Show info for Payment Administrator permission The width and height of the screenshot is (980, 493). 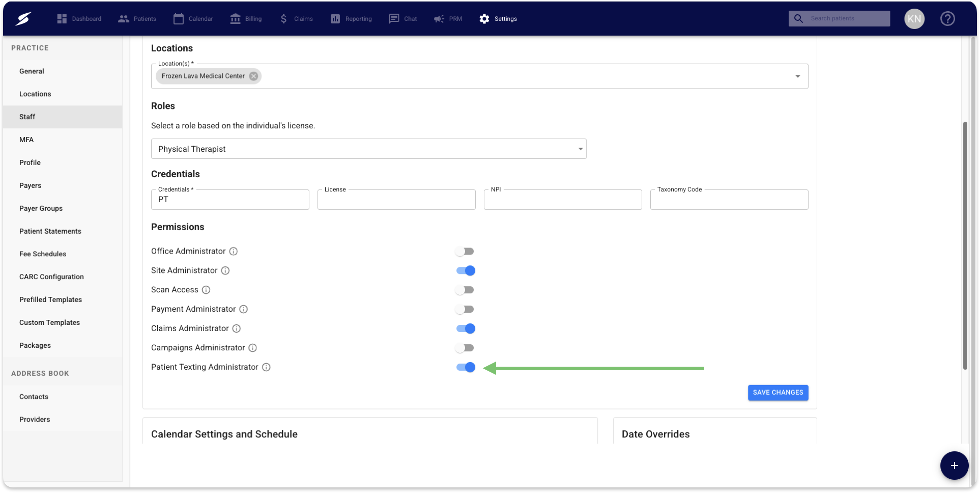pos(244,309)
